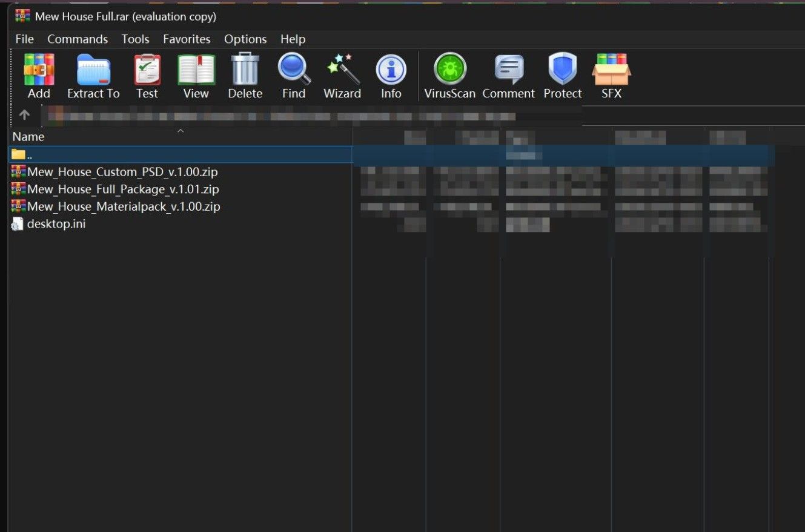
Task: Open the File menu
Action: (25, 39)
